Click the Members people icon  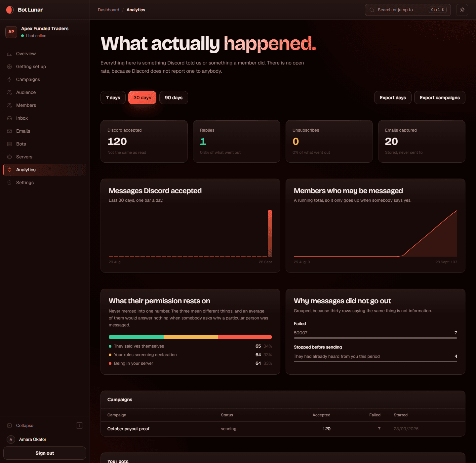(x=10, y=105)
